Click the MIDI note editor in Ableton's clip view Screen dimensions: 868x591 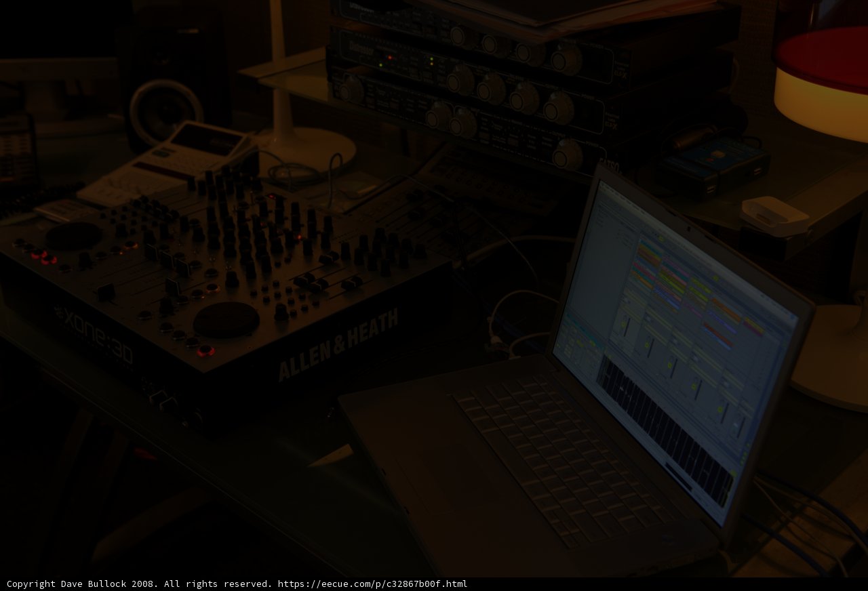pyautogui.click(x=664, y=429)
